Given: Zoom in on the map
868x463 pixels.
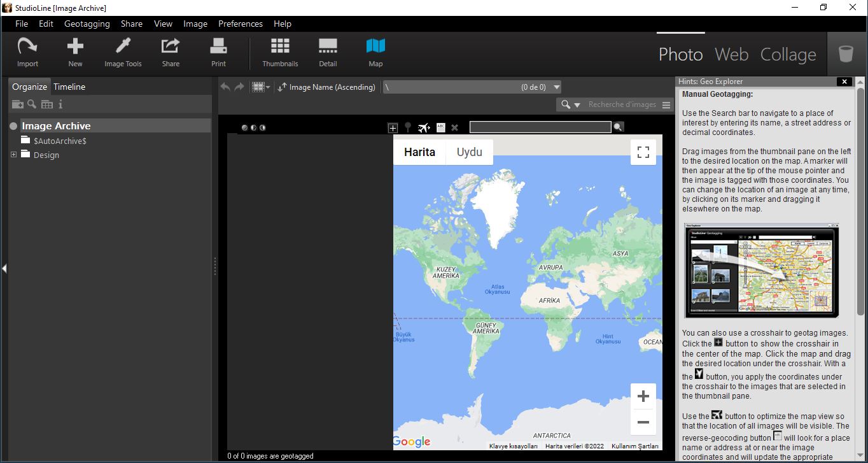Looking at the screenshot, I should [x=643, y=396].
